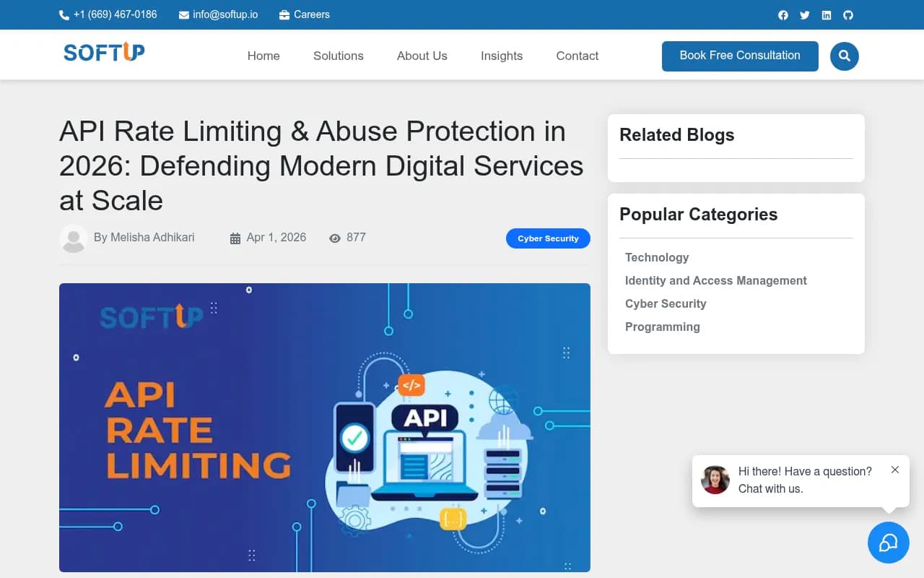Open Identity and Access Management category
The width and height of the screenshot is (924, 578).
pos(715,280)
